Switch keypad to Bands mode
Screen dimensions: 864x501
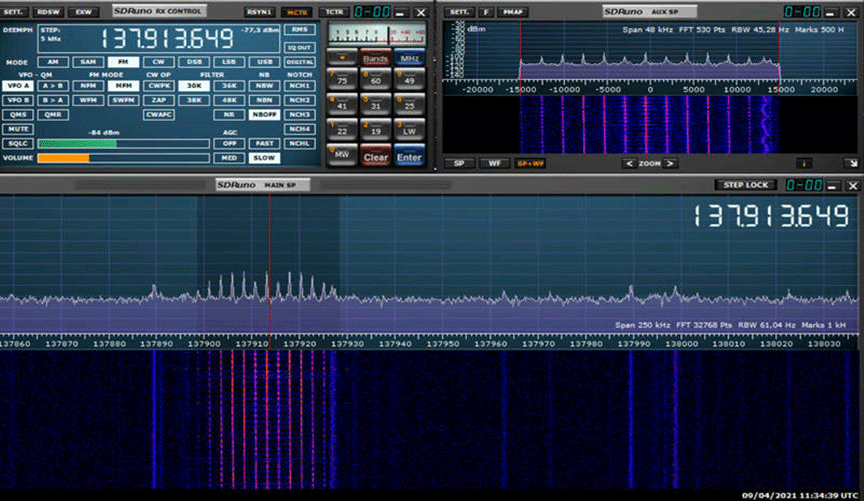tap(376, 58)
